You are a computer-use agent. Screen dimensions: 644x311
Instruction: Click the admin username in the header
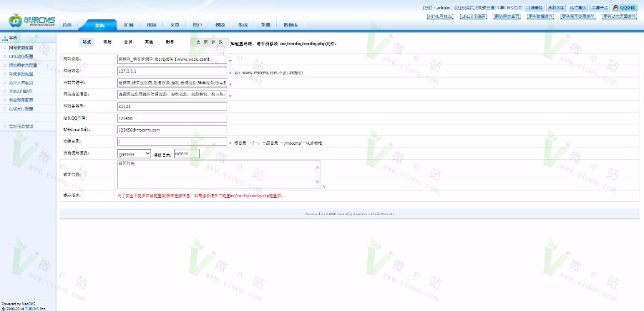(x=443, y=8)
